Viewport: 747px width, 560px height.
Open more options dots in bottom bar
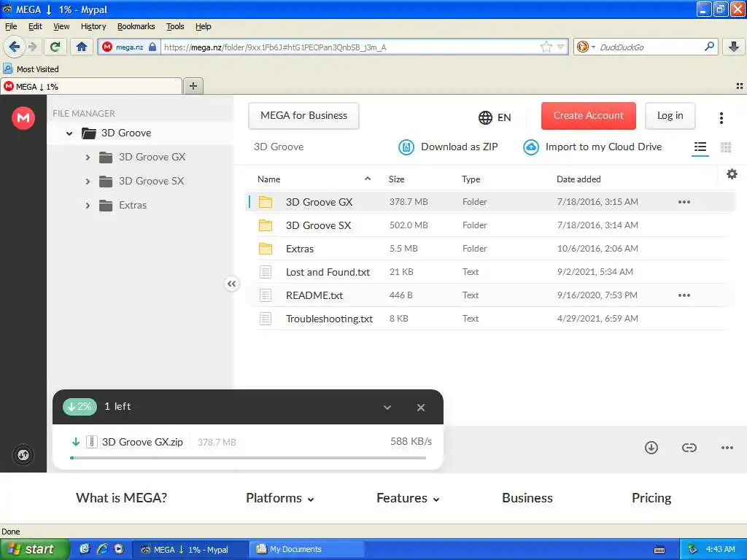(x=727, y=448)
